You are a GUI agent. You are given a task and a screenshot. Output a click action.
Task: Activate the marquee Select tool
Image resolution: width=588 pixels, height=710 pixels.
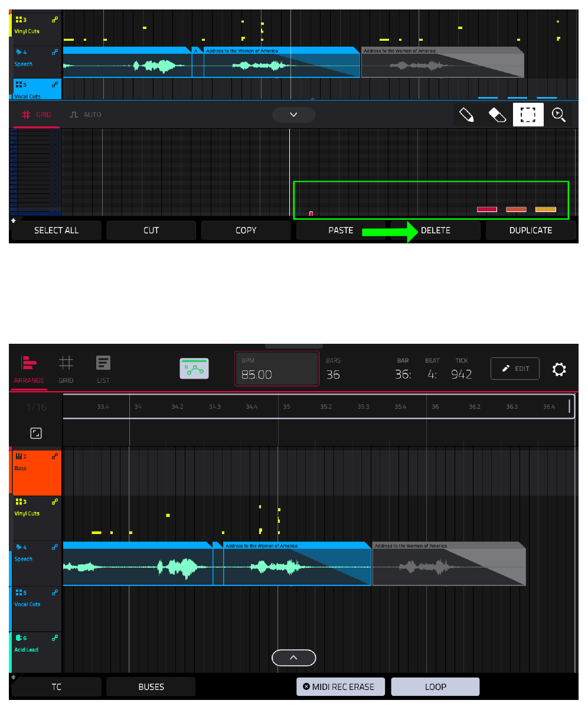coord(528,115)
